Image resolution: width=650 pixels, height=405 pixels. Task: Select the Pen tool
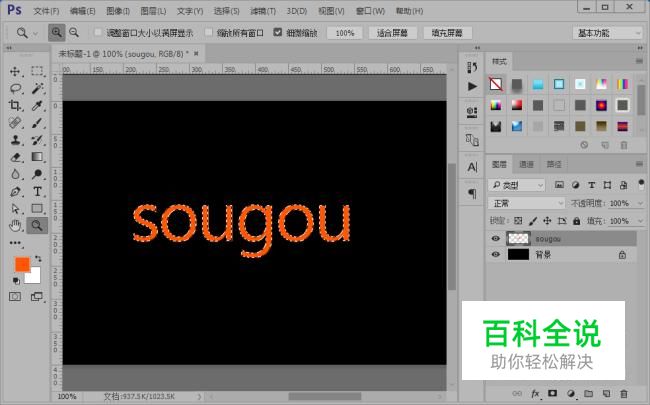click(x=15, y=192)
